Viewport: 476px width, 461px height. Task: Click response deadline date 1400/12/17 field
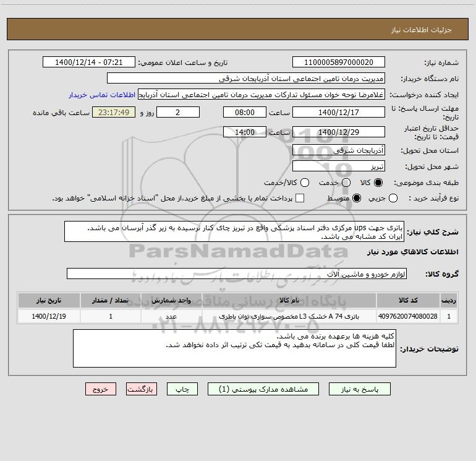tap(339, 112)
